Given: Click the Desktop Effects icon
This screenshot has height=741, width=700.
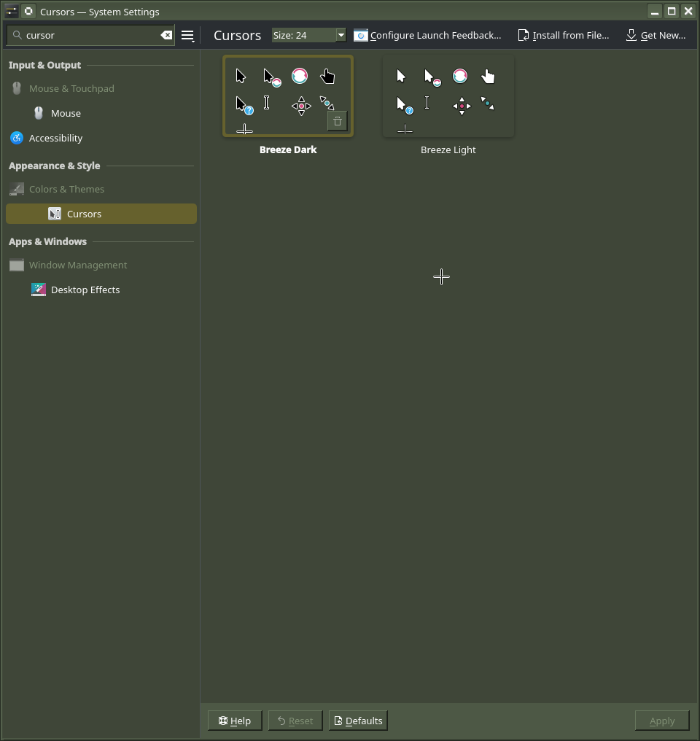Looking at the screenshot, I should click(x=39, y=290).
